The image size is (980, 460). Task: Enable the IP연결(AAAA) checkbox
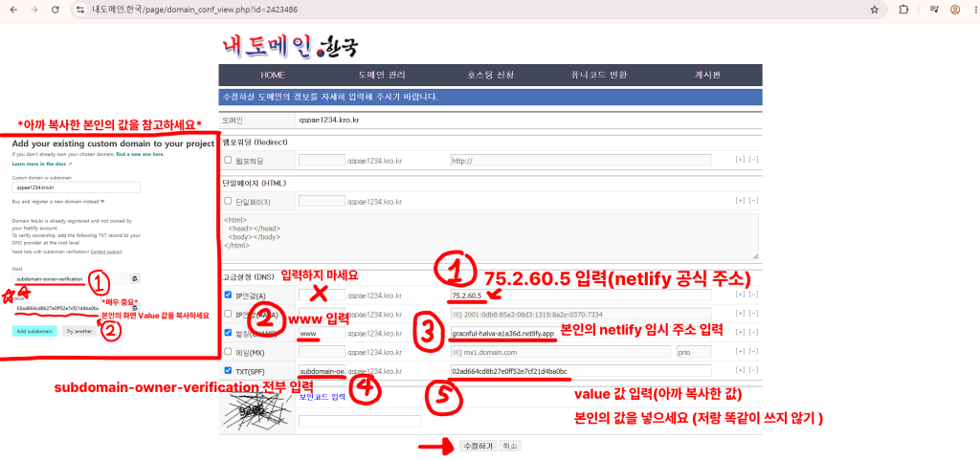tap(228, 314)
